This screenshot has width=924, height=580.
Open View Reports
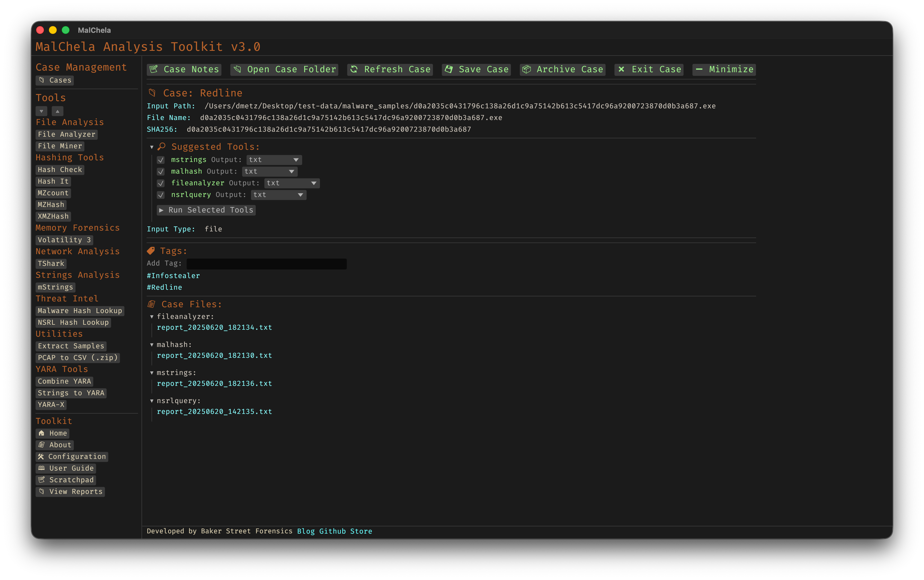[70, 491]
